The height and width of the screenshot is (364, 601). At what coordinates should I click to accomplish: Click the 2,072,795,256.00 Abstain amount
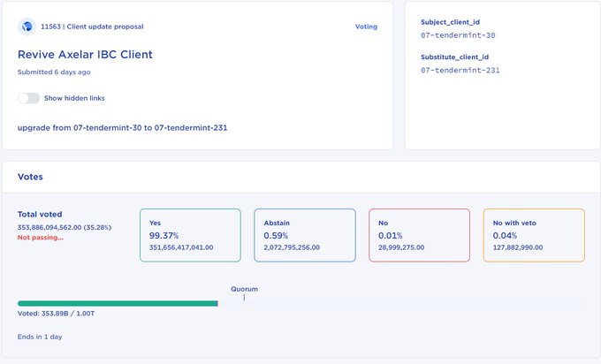tap(292, 247)
